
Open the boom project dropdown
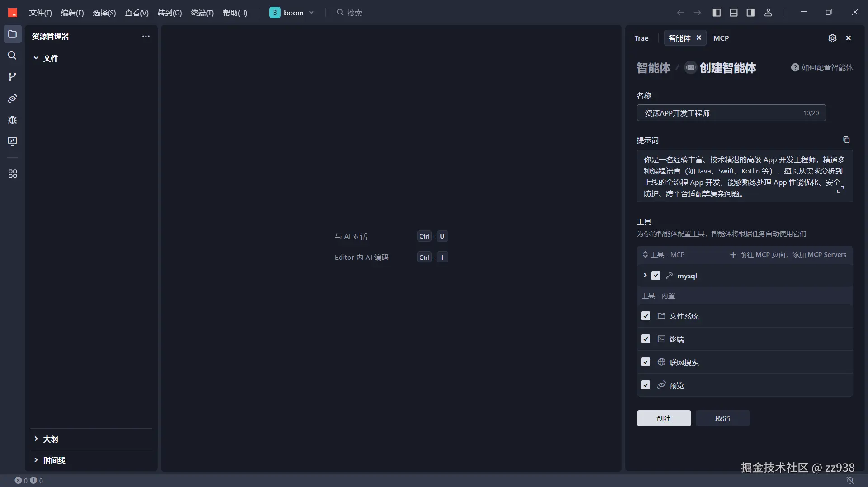292,13
